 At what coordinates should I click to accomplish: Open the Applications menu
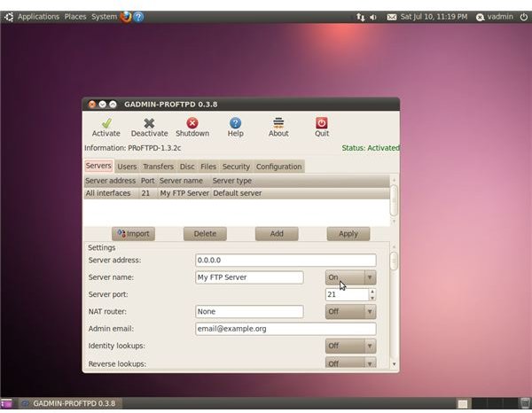tap(38, 17)
